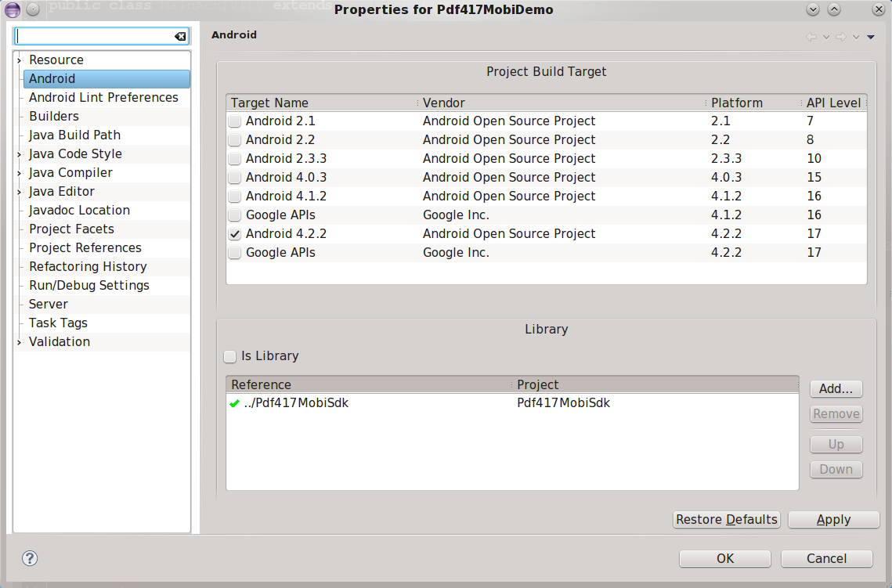Open the Builders page
The width and height of the screenshot is (892, 588).
[54, 116]
